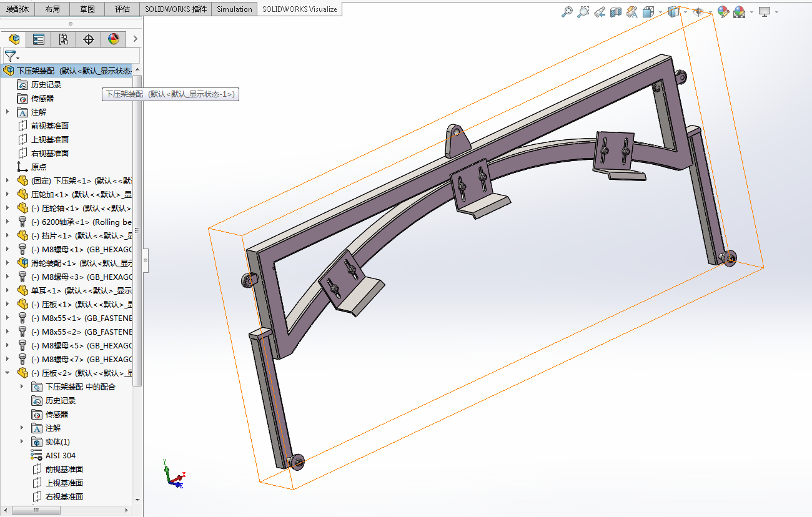Select the Zoom to Fit magnifier icon
This screenshot has height=517, width=812.
click(567, 11)
